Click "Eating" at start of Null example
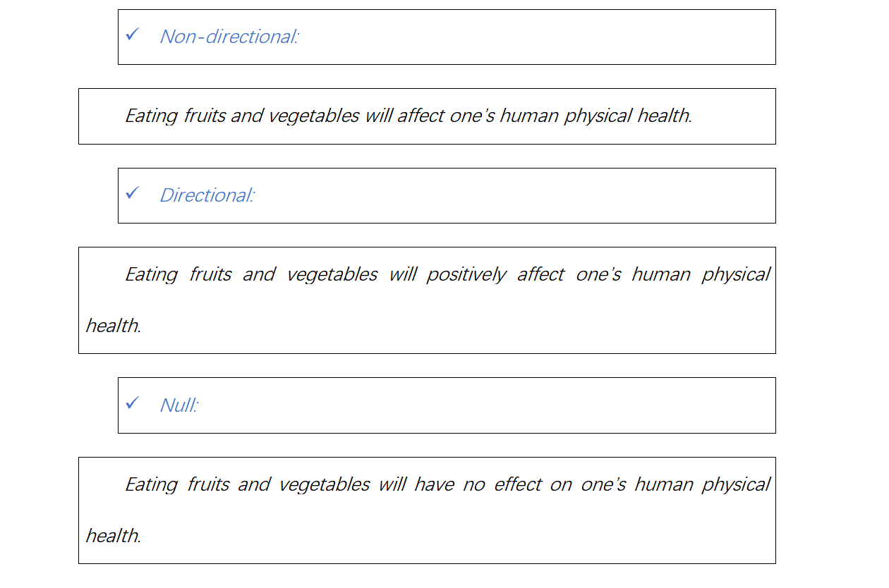 (151, 485)
